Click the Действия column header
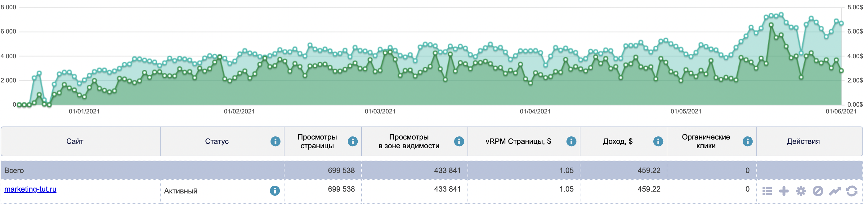Image resolution: width=868 pixels, height=204 pixels. [803, 141]
